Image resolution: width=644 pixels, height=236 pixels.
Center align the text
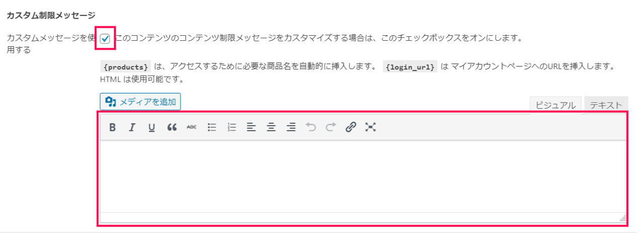click(271, 128)
